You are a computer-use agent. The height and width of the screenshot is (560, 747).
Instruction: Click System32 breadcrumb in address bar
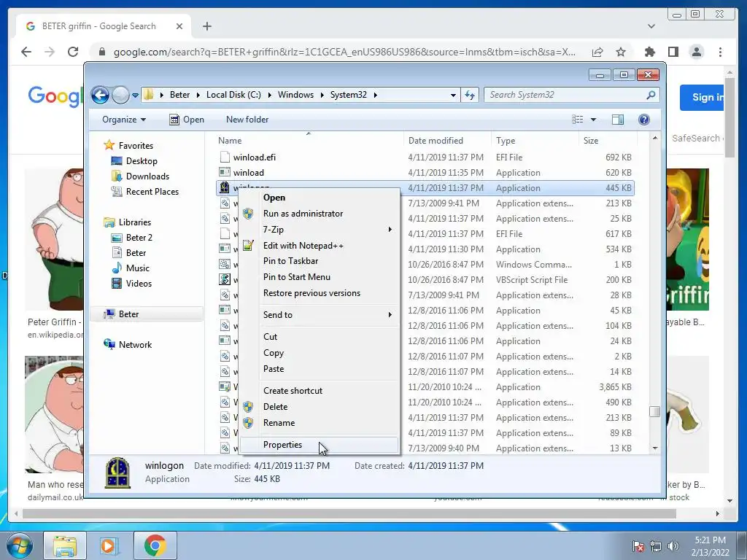(349, 95)
